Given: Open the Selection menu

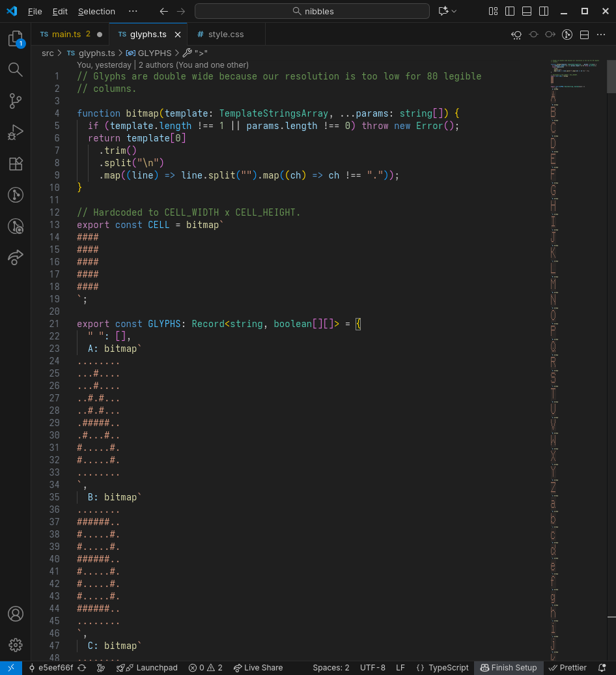Looking at the screenshot, I should (96, 11).
